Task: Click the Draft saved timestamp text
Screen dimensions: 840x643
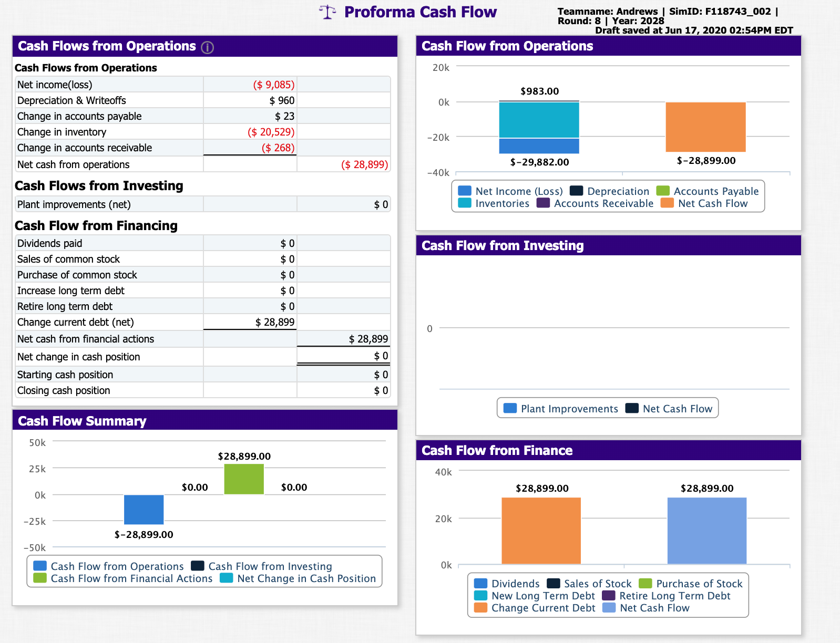Action: pyautogui.click(x=694, y=30)
